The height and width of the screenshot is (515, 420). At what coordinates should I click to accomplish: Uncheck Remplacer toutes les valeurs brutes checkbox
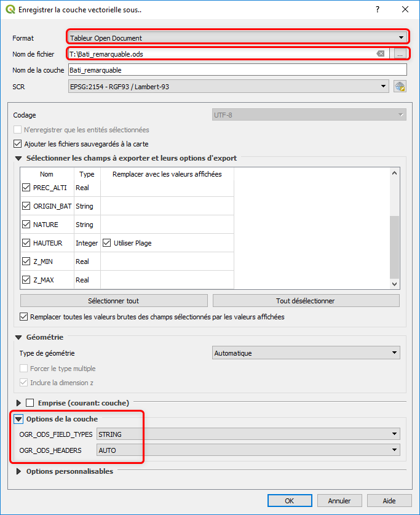[x=25, y=317]
